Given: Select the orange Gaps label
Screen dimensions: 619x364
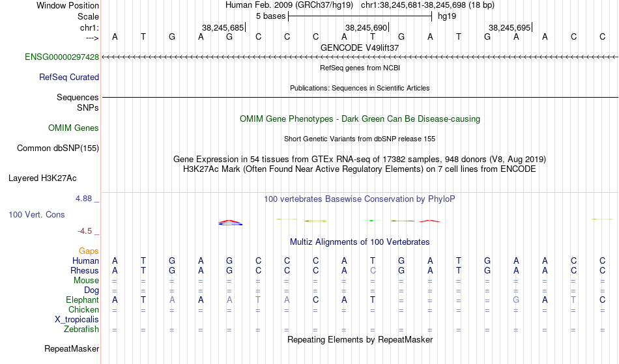Looking at the screenshot, I should pos(89,251).
